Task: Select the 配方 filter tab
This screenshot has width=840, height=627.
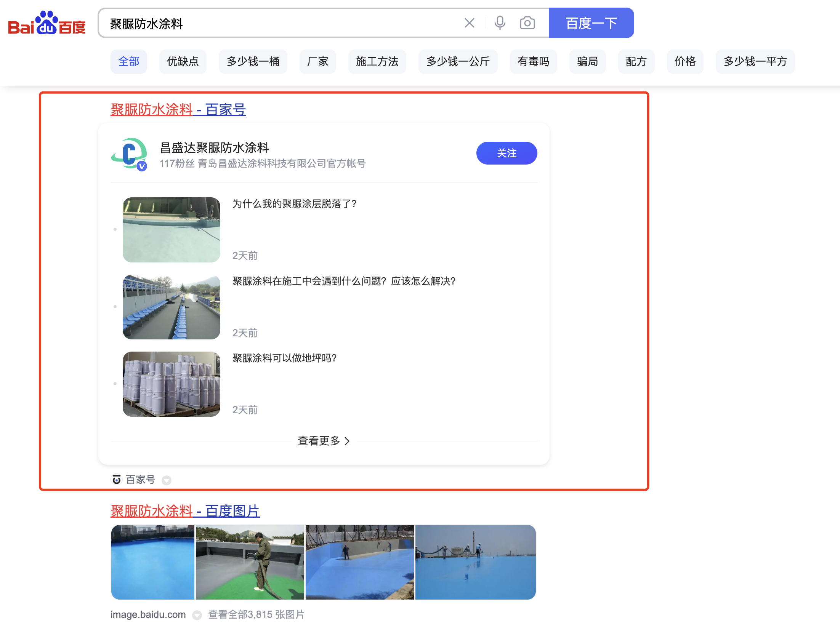Action: (x=636, y=62)
